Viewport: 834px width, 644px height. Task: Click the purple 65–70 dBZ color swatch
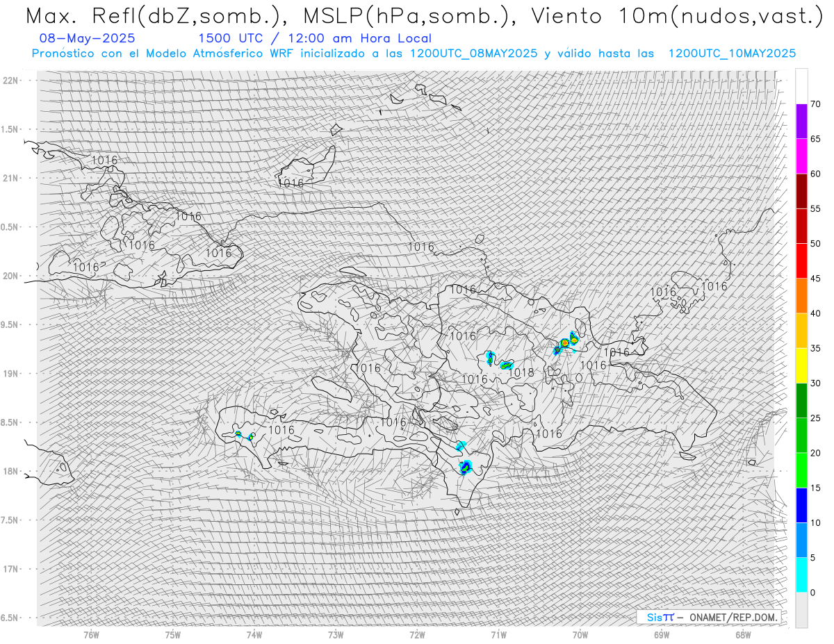click(801, 122)
